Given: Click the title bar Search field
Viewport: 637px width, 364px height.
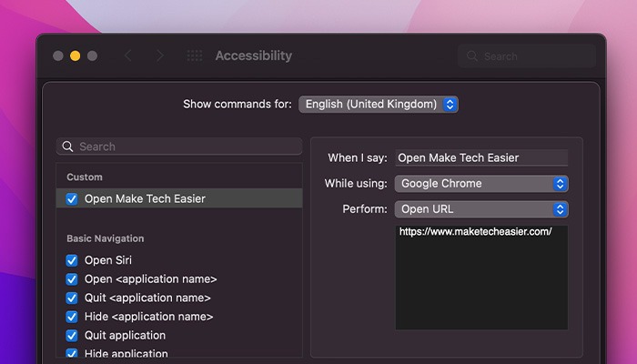Looking at the screenshot, I should (x=527, y=56).
